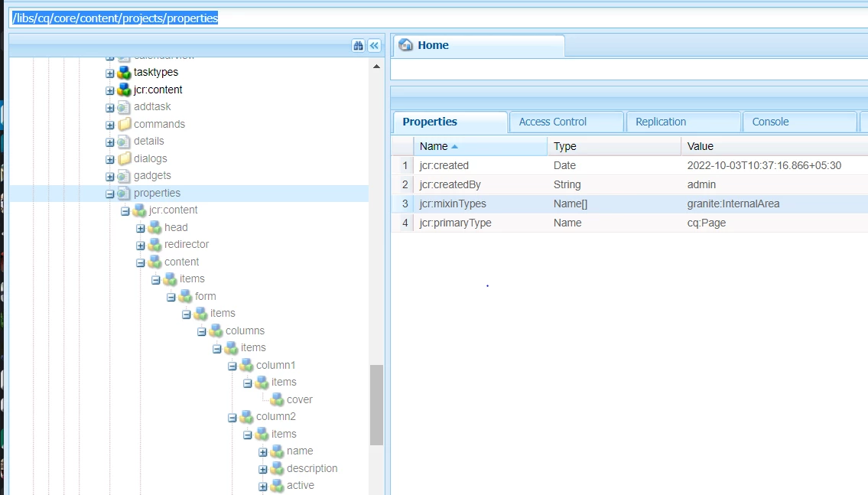Click the dialogs folder icon
This screenshot has width=868, height=495.
124,158
